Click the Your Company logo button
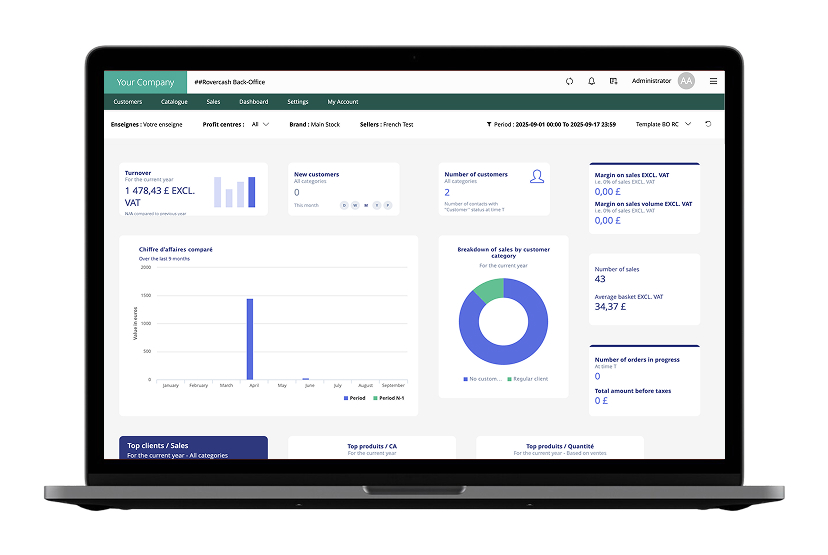828x555 pixels. 145,82
